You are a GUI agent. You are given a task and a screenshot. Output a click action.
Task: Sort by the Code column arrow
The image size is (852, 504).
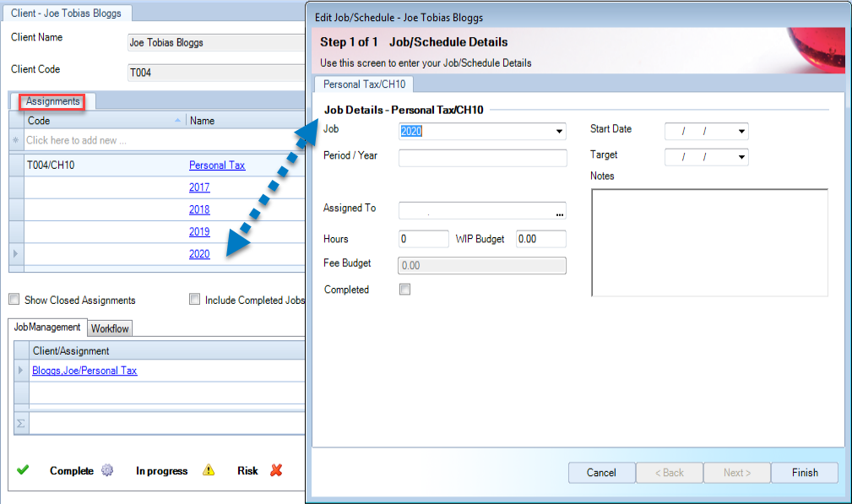pos(177,120)
